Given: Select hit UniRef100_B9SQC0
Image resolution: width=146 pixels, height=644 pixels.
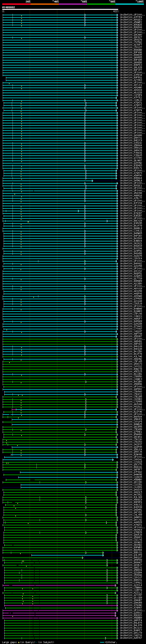Looking at the screenshot, I should click(x=131, y=20).
